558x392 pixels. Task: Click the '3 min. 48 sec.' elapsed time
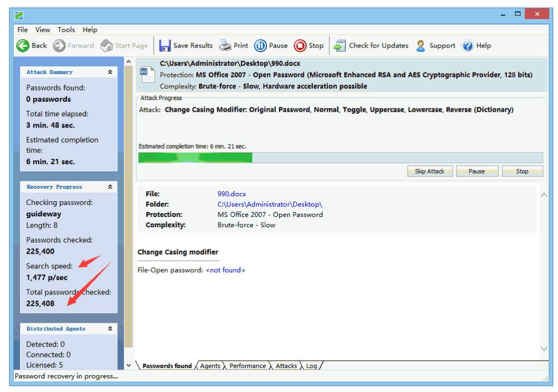point(50,125)
